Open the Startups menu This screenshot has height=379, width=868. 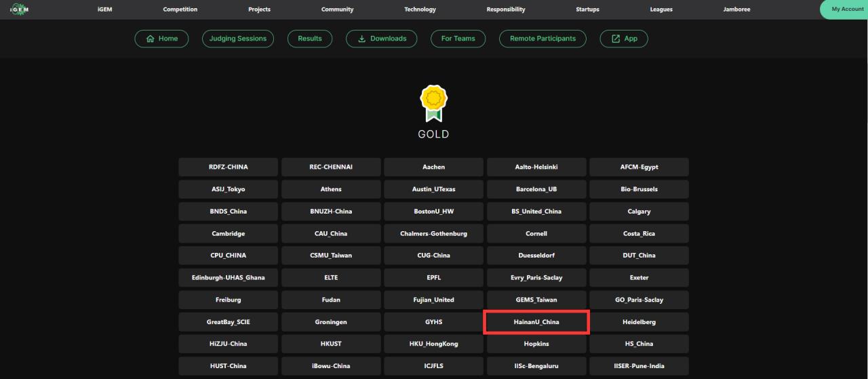click(587, 9)
